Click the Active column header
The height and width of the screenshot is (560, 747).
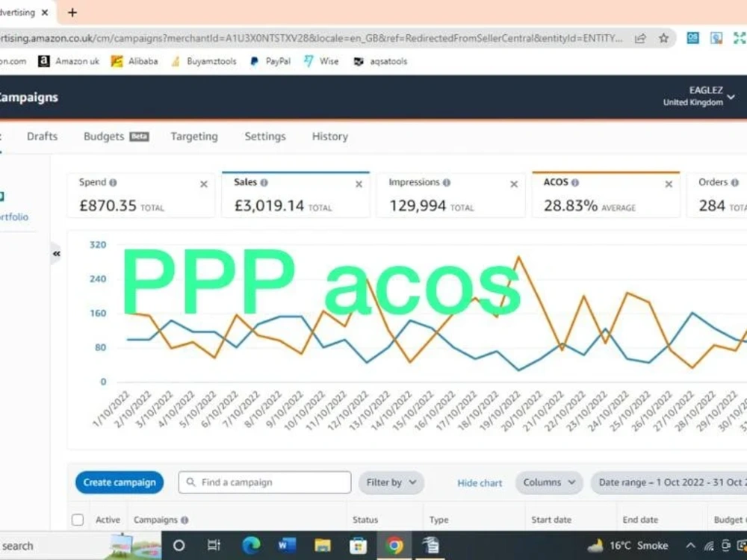(x=108, y=520)
